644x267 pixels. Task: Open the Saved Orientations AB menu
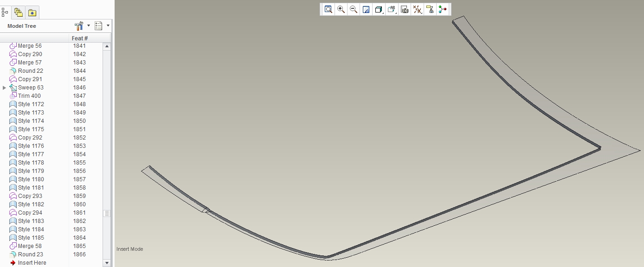392,9
